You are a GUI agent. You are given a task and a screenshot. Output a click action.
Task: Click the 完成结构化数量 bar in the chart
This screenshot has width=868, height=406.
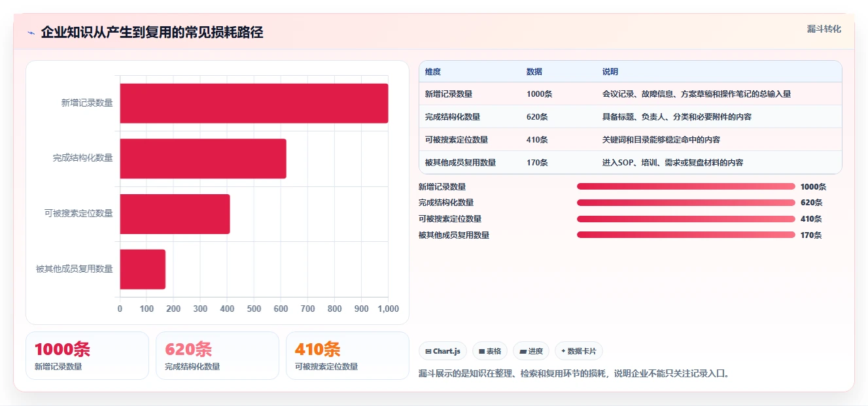pyautogui.click(x=203, y=158)
